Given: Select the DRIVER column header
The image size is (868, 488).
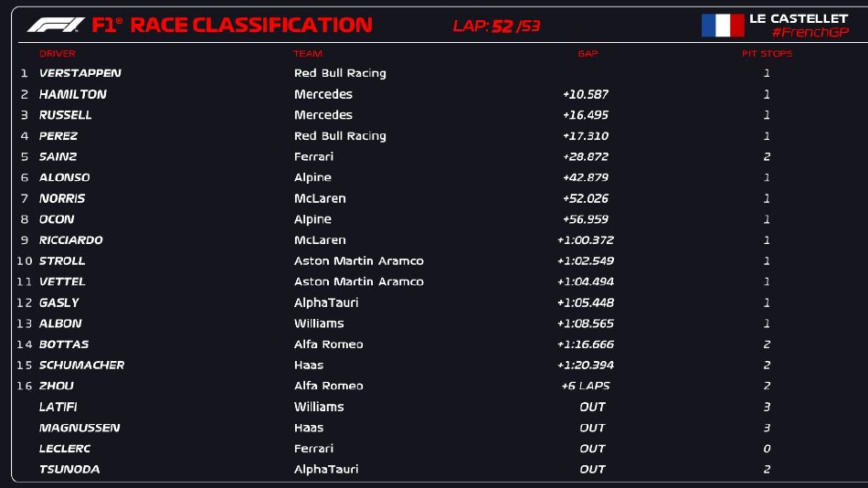Looking at the screenshot, I should click(58, 54).
